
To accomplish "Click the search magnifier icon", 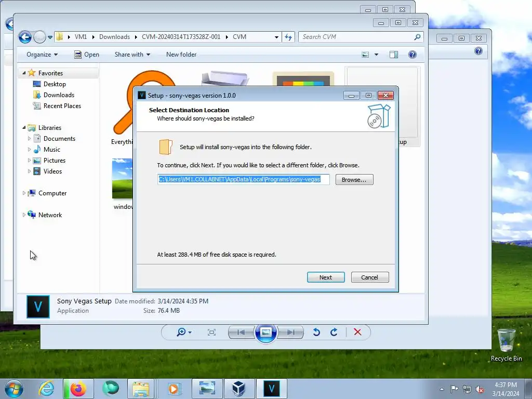I will click(417, 37).
